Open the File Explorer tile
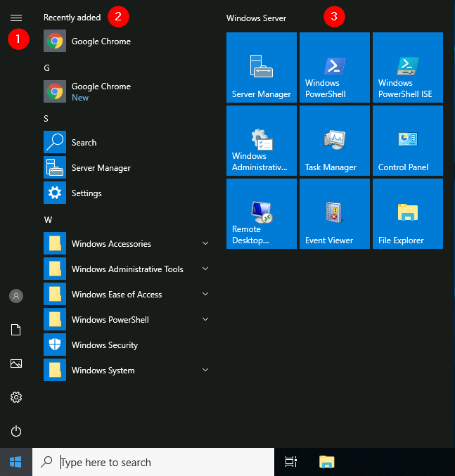 [408, 214]
